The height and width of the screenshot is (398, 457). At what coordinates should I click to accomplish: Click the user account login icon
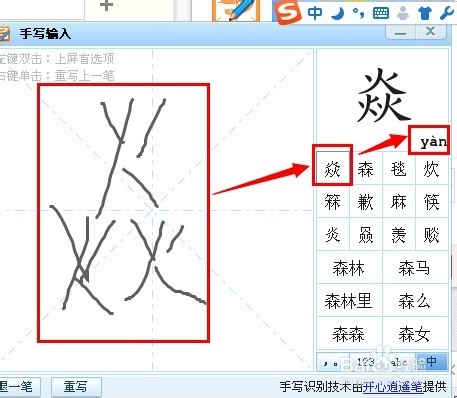coord(403,13)
